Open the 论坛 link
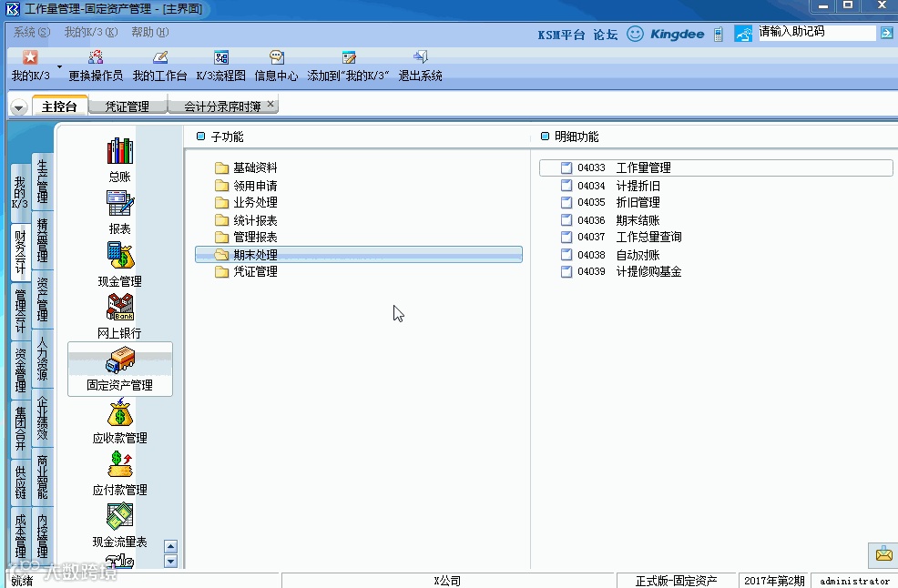 click(x=606, y=35)
